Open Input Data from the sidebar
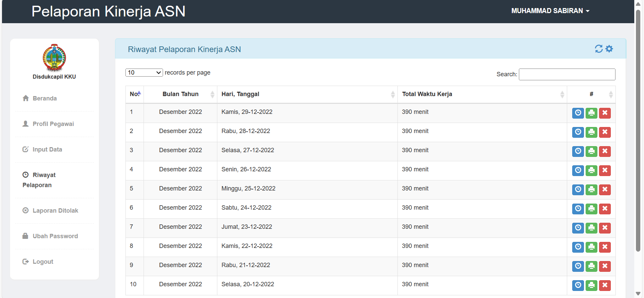 [47, 150]
